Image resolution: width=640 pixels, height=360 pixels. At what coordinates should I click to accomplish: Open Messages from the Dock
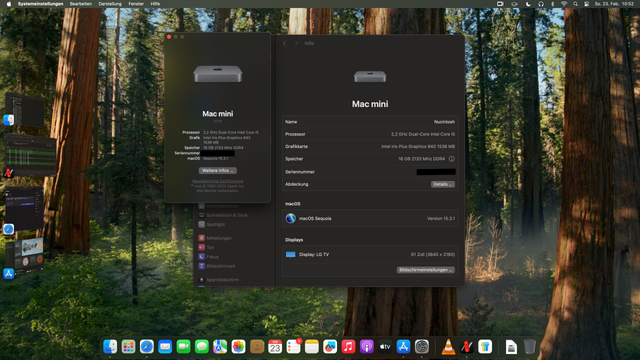tap(202, 347)
